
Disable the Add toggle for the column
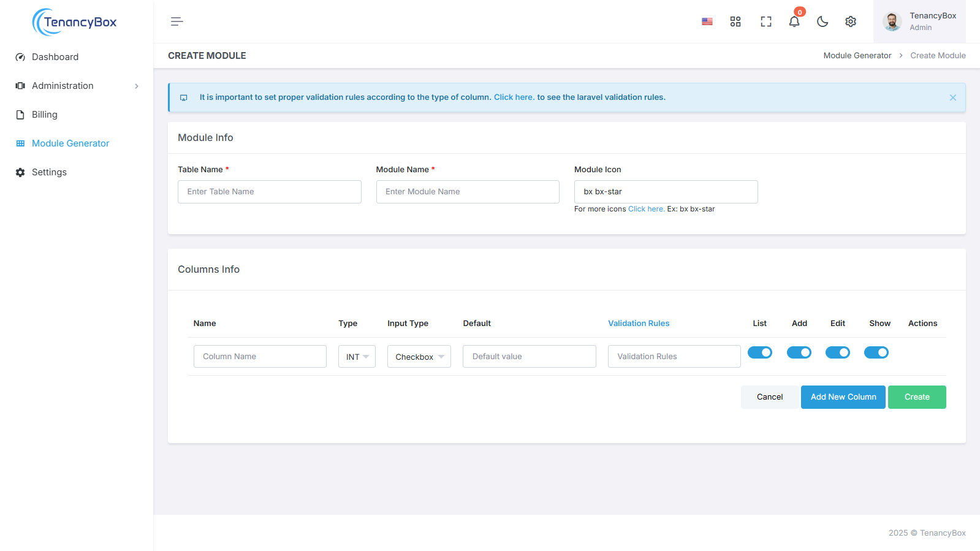(x=799, y=352)
